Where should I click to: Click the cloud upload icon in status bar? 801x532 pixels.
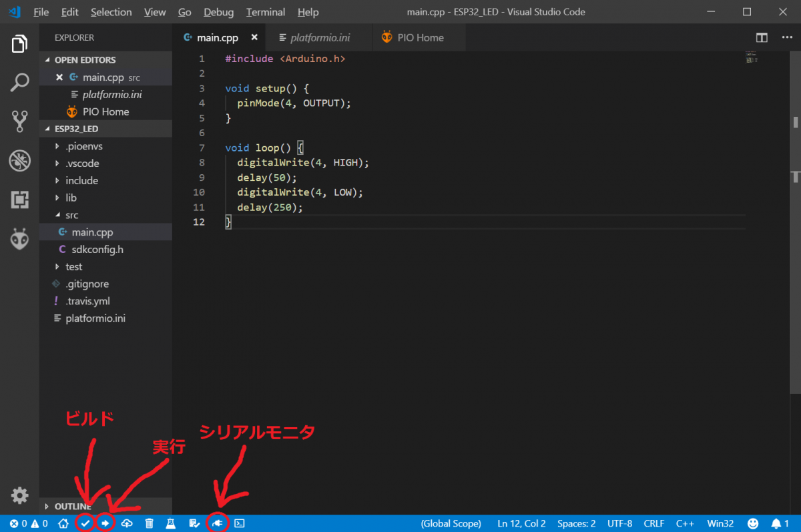(127, 523)
